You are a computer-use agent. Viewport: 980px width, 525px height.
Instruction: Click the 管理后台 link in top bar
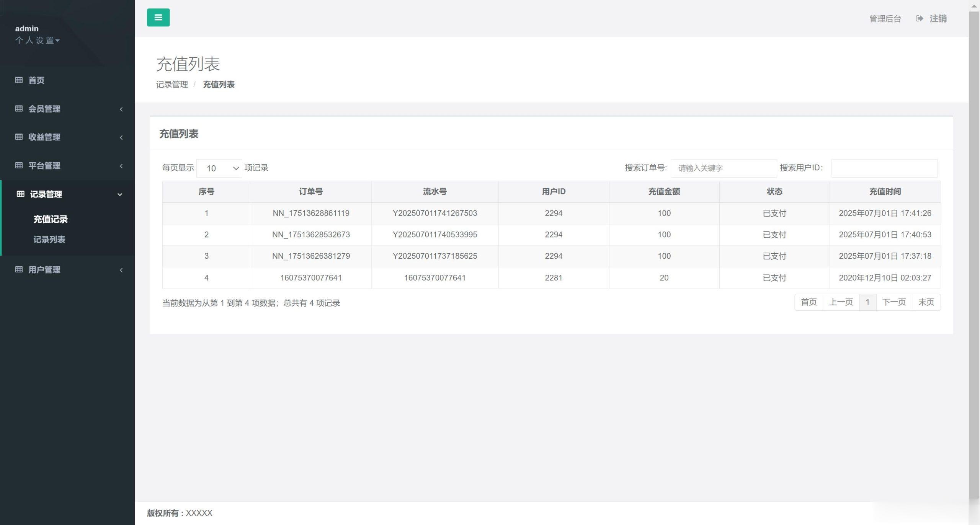point(885,18)
